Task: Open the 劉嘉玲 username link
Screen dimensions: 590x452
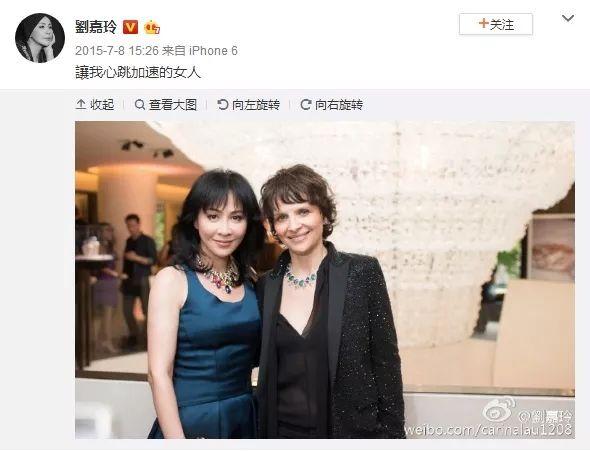Action: click(x=96, y=27)
